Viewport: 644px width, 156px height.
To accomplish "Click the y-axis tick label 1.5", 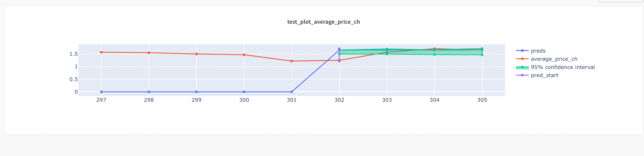I will point(74,54).
